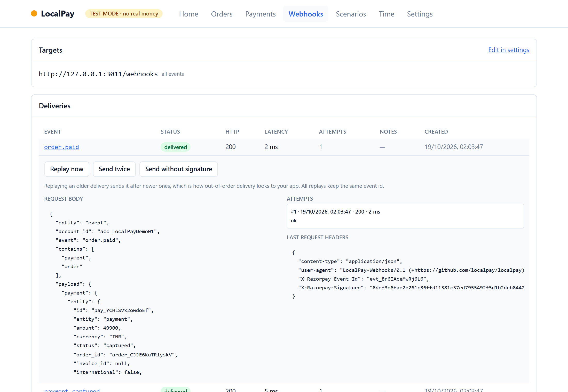The image size is (568, 392).
Task: Navigate to the Settings tab
Action: (x=420, y=14)
